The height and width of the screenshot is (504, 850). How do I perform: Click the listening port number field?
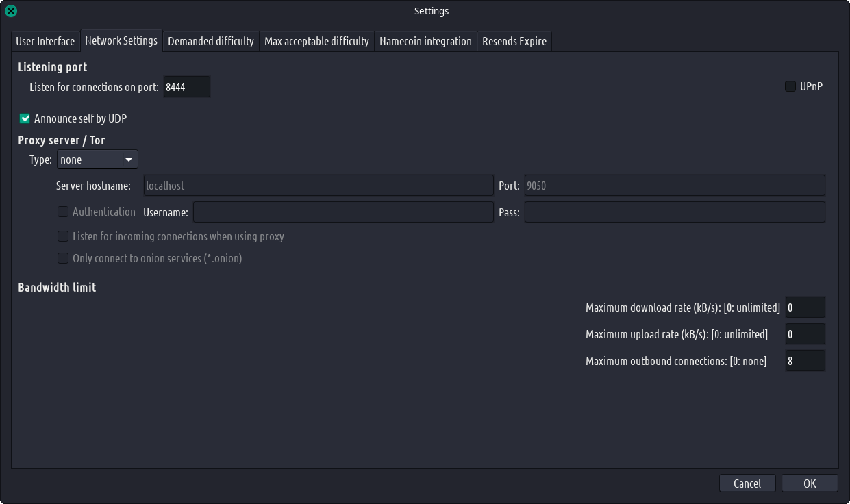pyautogui.click(x=186, y=87)
